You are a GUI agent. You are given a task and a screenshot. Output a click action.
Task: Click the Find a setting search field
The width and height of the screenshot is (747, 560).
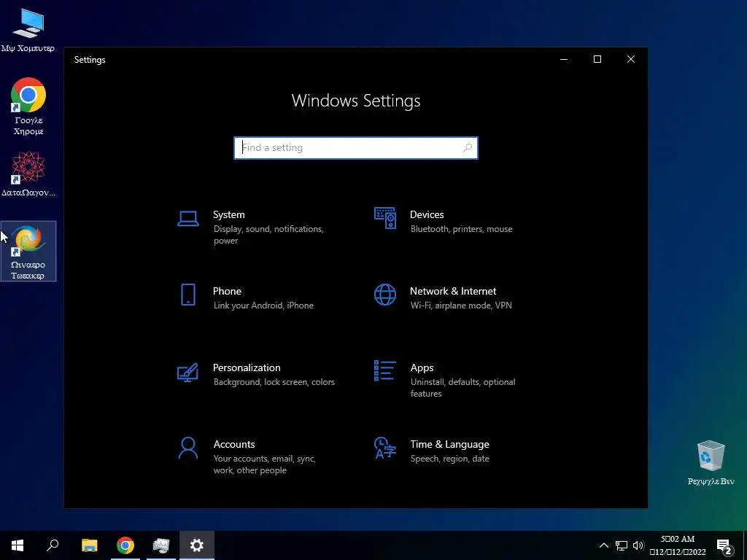coord(356,147)
